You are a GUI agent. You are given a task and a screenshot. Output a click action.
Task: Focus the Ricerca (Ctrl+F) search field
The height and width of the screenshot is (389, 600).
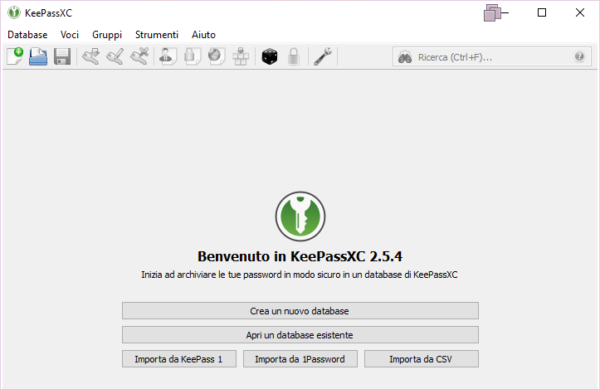tap(492, 57)
